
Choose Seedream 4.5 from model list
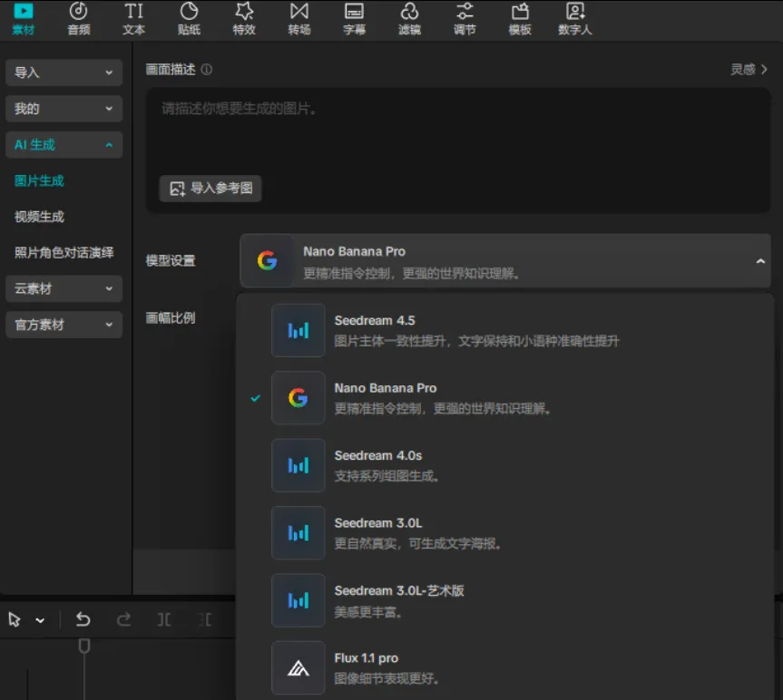[504, 330]
